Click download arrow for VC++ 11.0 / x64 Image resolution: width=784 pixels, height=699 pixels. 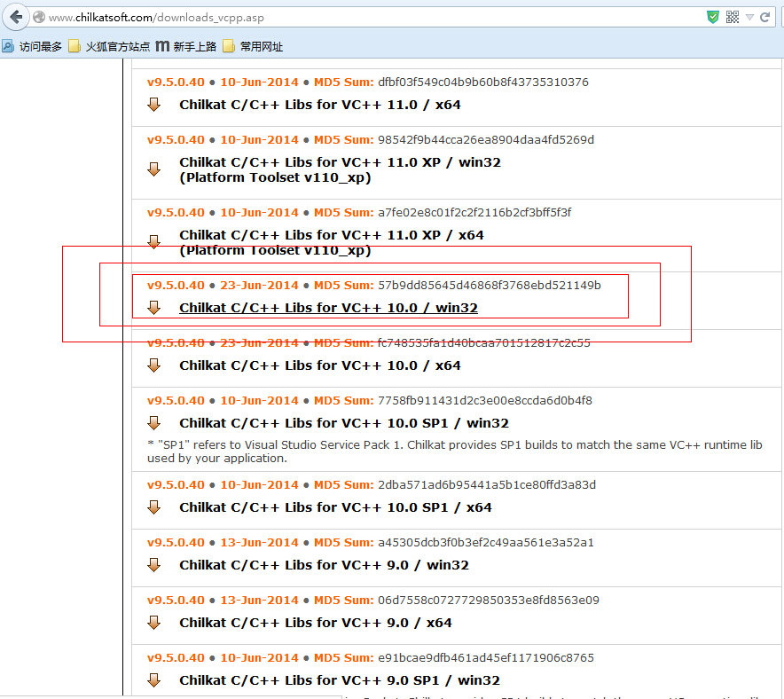[154, 105]
